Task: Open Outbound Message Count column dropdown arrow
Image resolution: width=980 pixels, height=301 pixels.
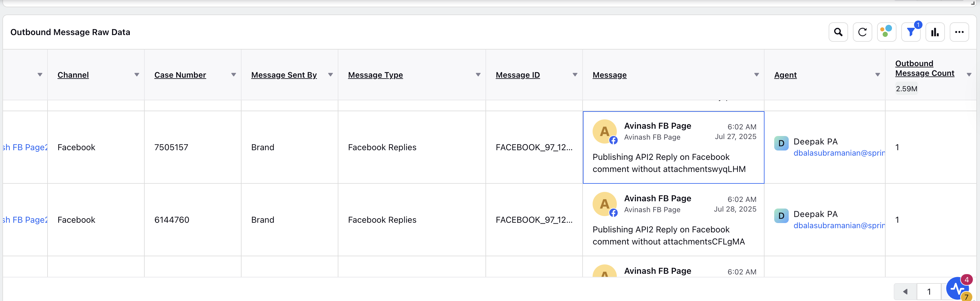Action: click(x=969, y=75)
